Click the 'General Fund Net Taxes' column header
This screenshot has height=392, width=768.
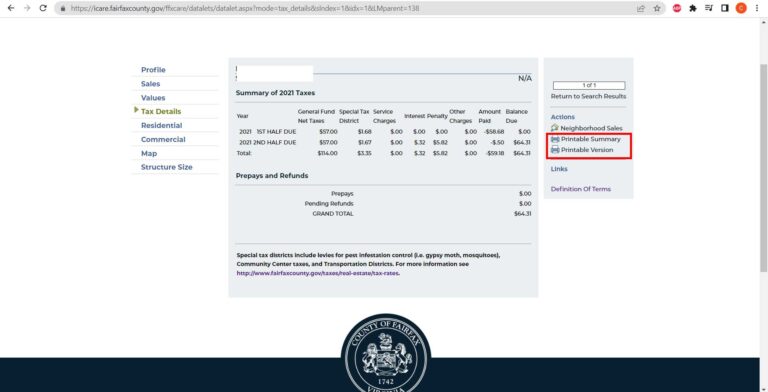pyautogui.click(x=316, y=116)
